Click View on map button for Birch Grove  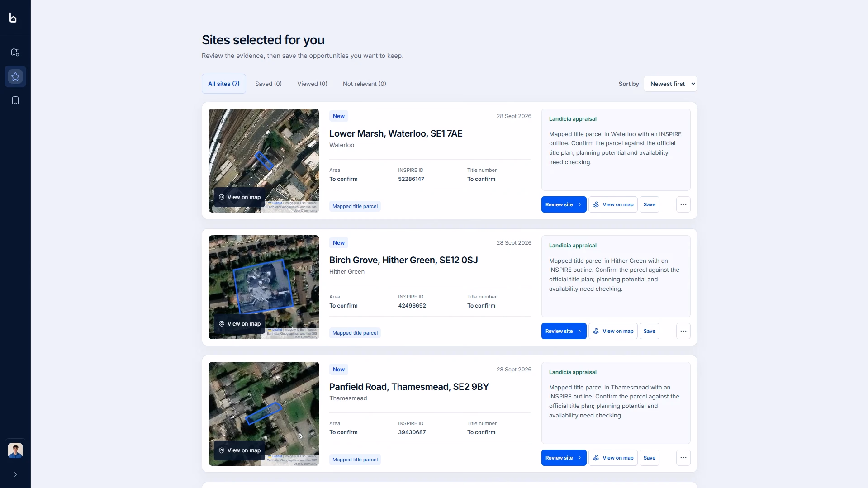613,331
